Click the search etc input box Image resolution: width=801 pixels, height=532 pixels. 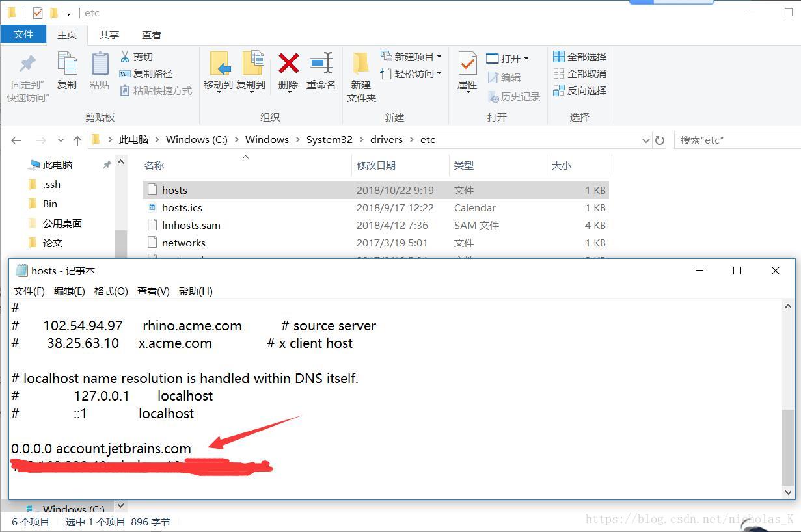tap(737, 140)
